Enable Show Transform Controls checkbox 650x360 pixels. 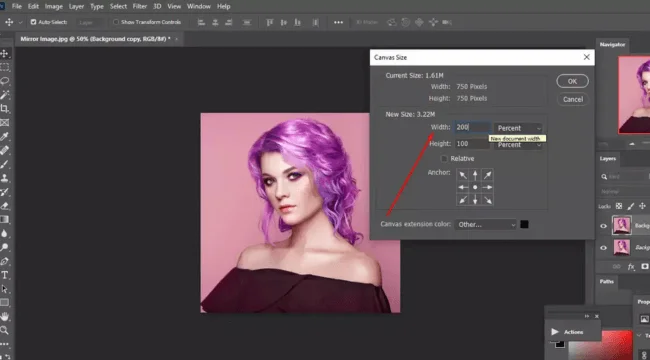coord(116,22)
